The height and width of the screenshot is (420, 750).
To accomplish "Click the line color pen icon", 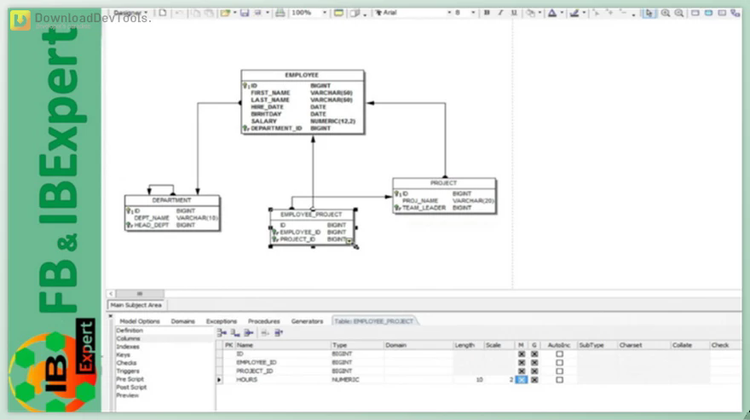I will click(x=574, y=13).
